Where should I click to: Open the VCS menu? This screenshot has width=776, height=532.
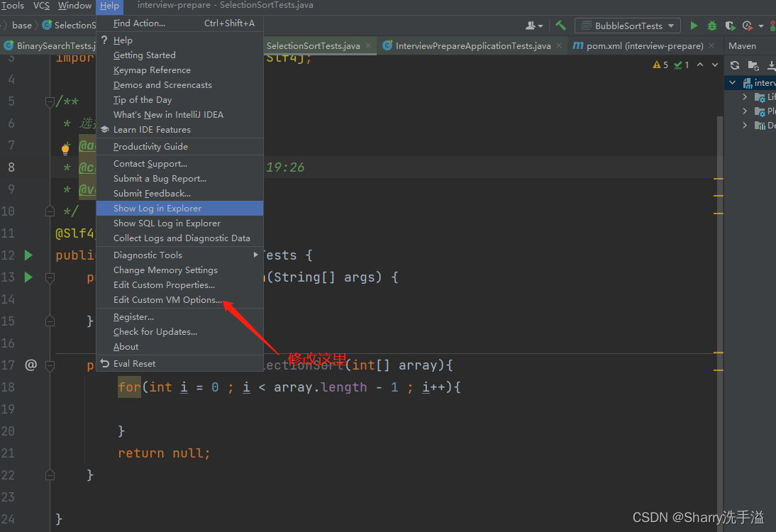[42, 6]
